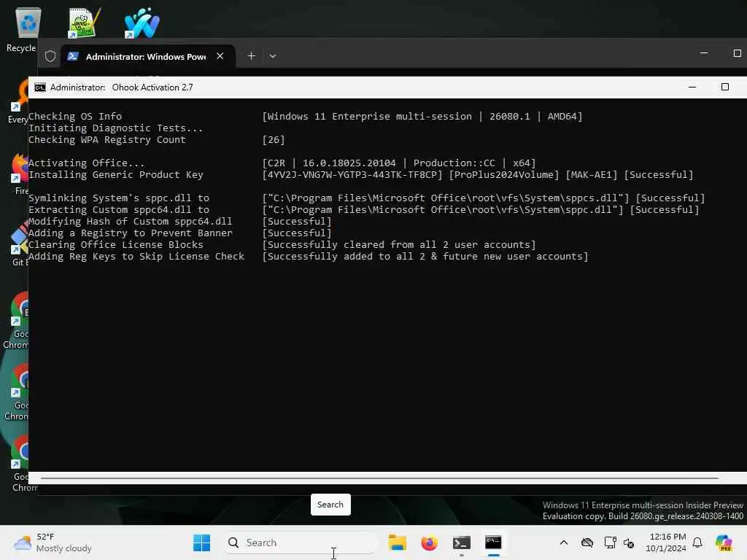Open a new Terminal tab with plus button
This screenshot has height=560, width=747.
[x=251, y=55]
